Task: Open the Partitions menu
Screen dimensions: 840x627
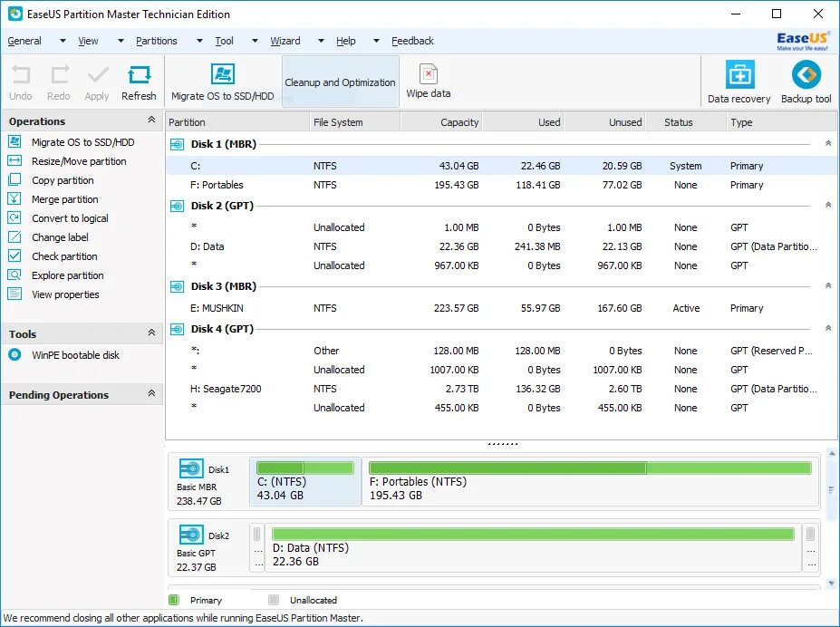Action: click(157, 41)
